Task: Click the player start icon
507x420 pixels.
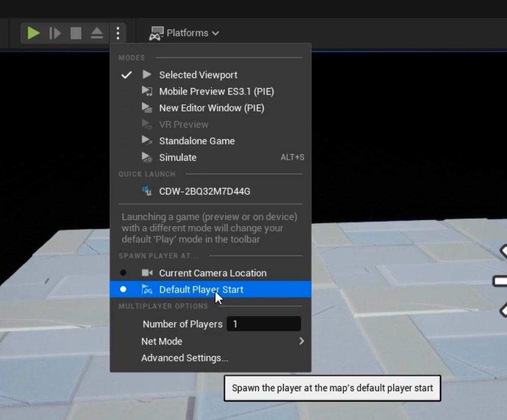Action: tap(147, 289)
